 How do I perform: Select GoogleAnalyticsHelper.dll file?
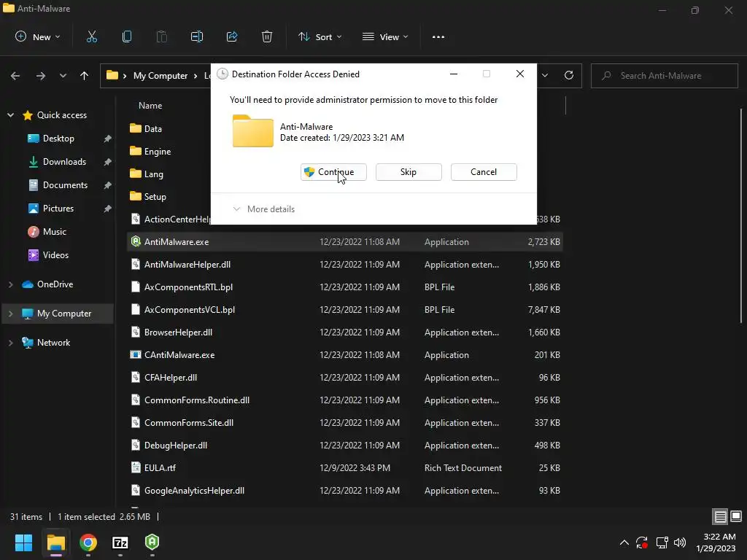coord(345,491)
